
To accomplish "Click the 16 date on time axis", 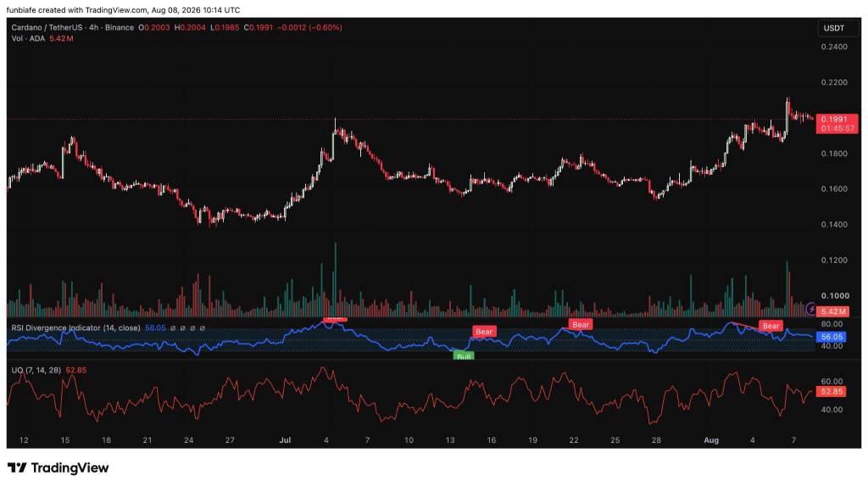I will tap(491, 439).
